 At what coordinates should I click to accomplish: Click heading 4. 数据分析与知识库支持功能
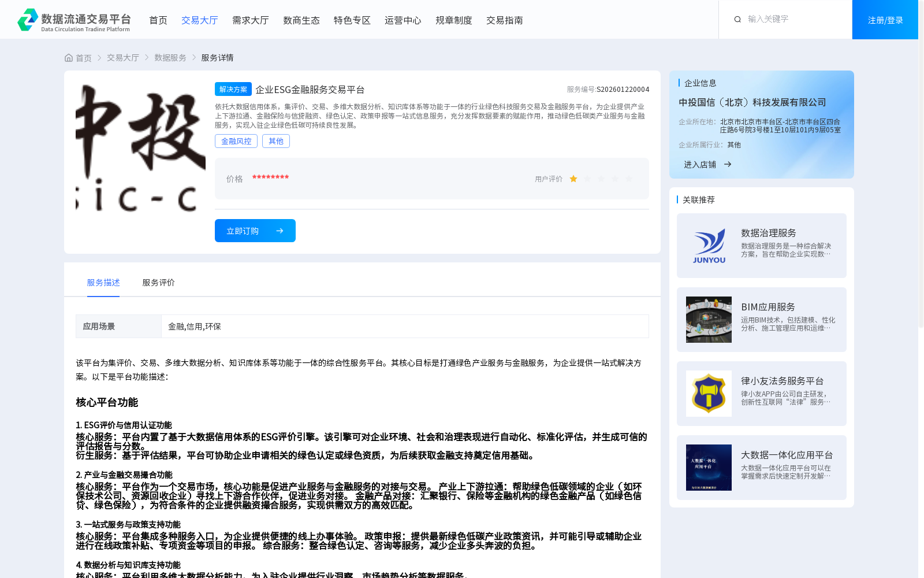tap(128, 565)
